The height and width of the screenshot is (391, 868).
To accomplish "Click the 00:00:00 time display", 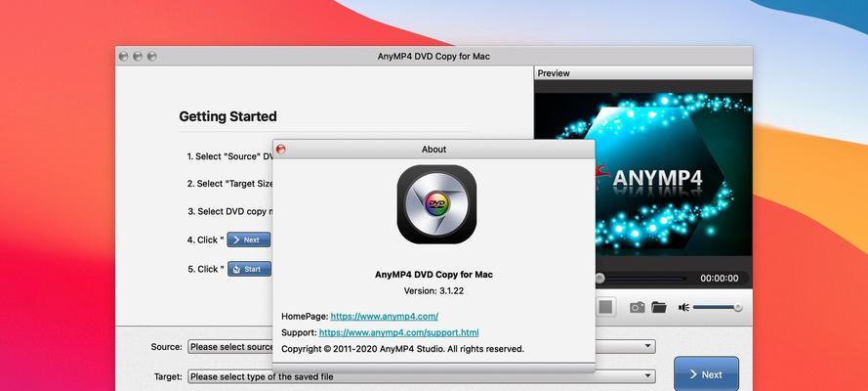I will pyautogui.click(x=719, y=278).
